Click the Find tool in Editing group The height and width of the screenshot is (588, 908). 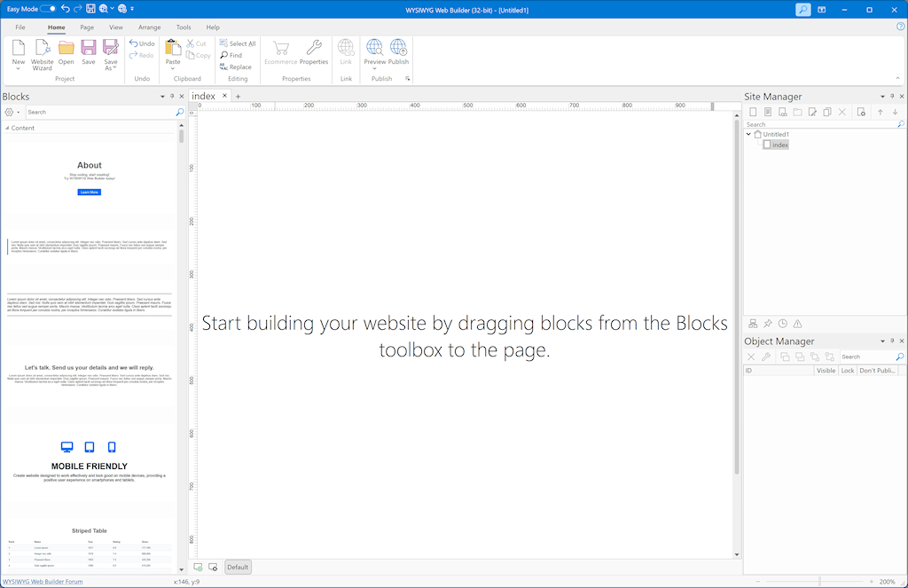[x=231, y=55]
